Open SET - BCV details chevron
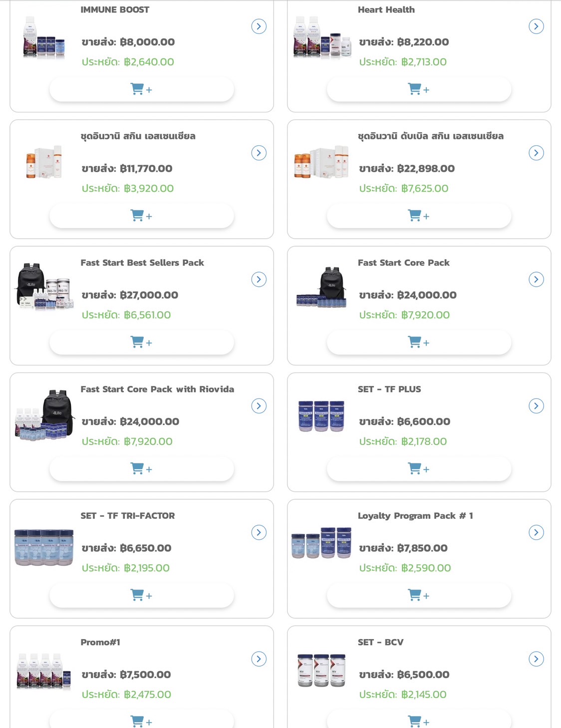Screen dimensions: 561x728 pyautogui.click(x=536, y=659)
